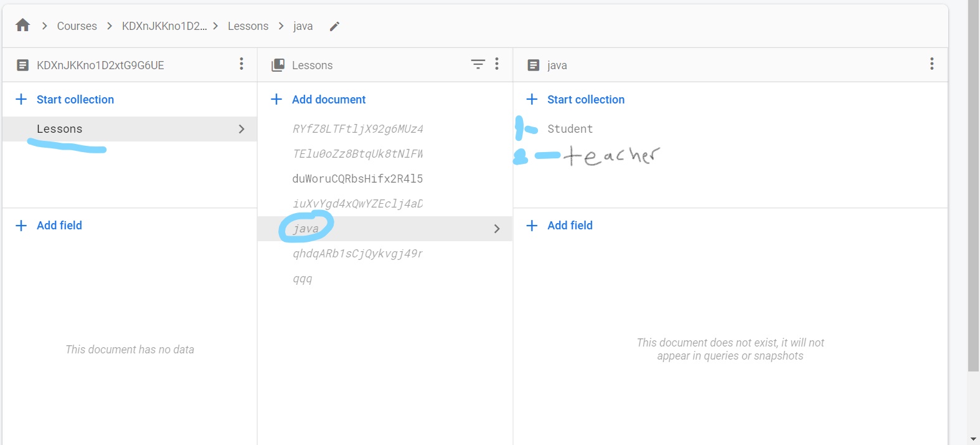This screenshot has height=445, width=980.
Task: Start collection under KDXnJKKno1D2xtG9G6UE document
Action: click(x=65, y=100)
